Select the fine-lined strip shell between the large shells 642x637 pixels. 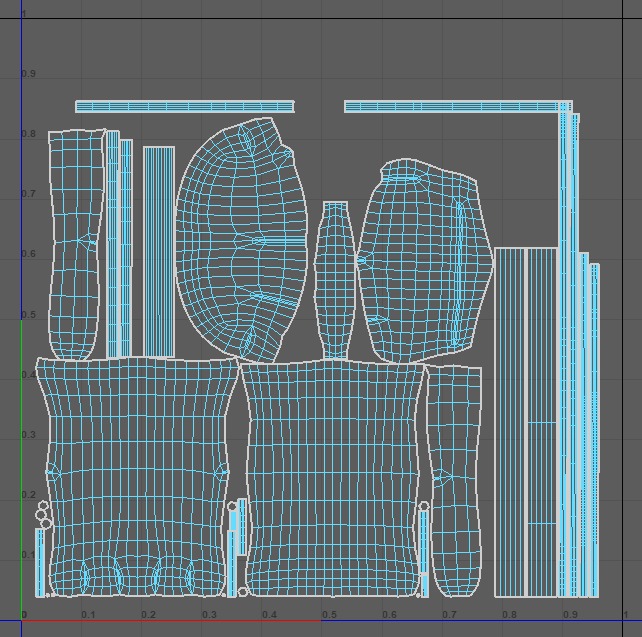coord(242,527)
